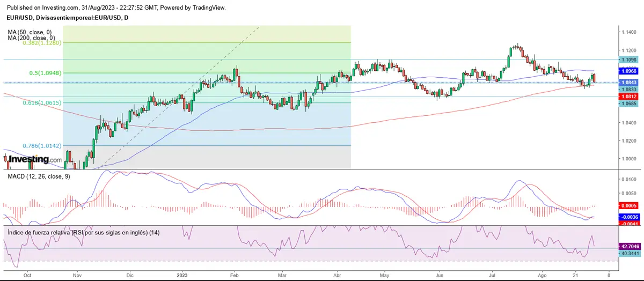Click the blue 1.0968 MA price tag
This screenshot has height=281, width=644.
tap(629, 71)
